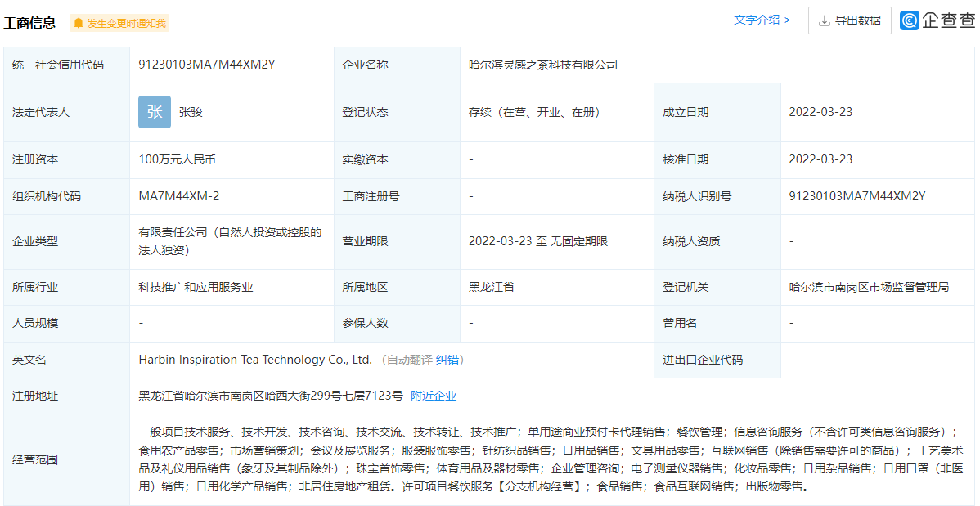Screen dimensions: 980x506
Task: Click company name 哈尔滨灵感之茶科技有限公司
Action: (543, 65)
